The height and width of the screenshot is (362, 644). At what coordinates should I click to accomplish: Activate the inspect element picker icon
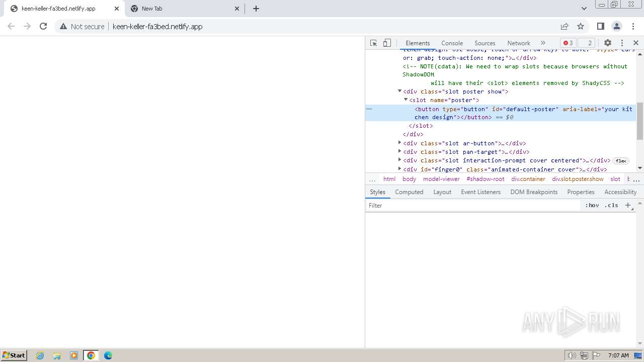click(x=373, y=43)
